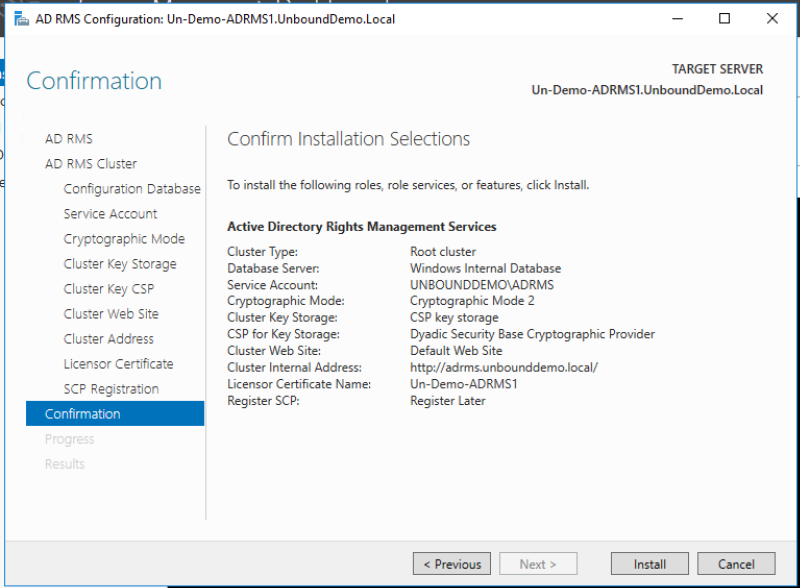
Task: Click the 'Database Server:' label
Action: [x=273, y=268]
